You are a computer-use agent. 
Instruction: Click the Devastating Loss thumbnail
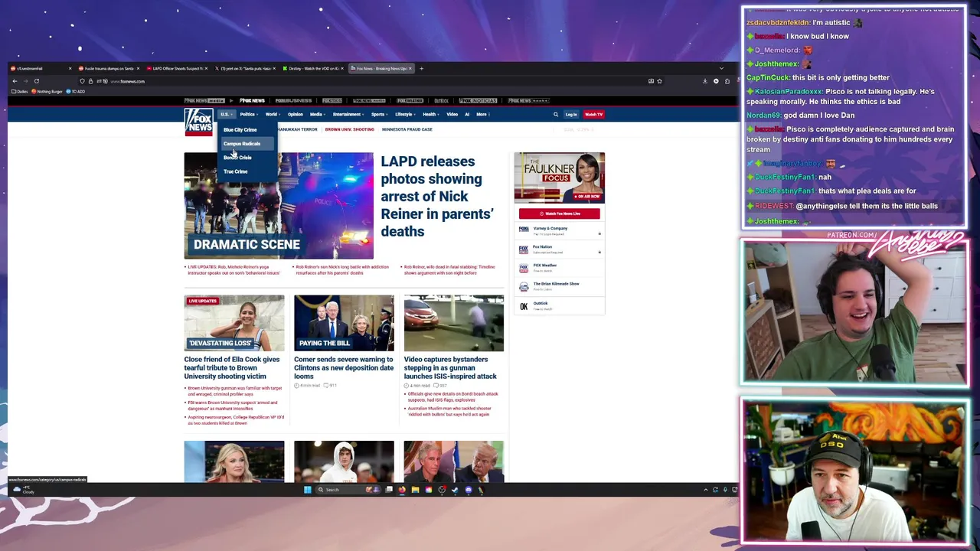click(x=234, y=323)
